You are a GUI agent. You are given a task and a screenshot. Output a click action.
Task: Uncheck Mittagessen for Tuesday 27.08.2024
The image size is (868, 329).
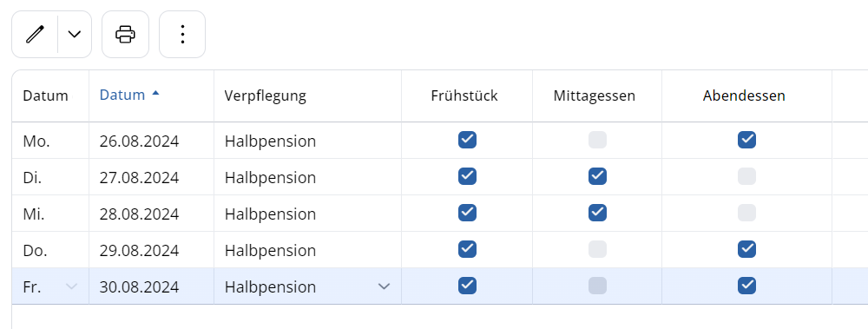(597, 176)
